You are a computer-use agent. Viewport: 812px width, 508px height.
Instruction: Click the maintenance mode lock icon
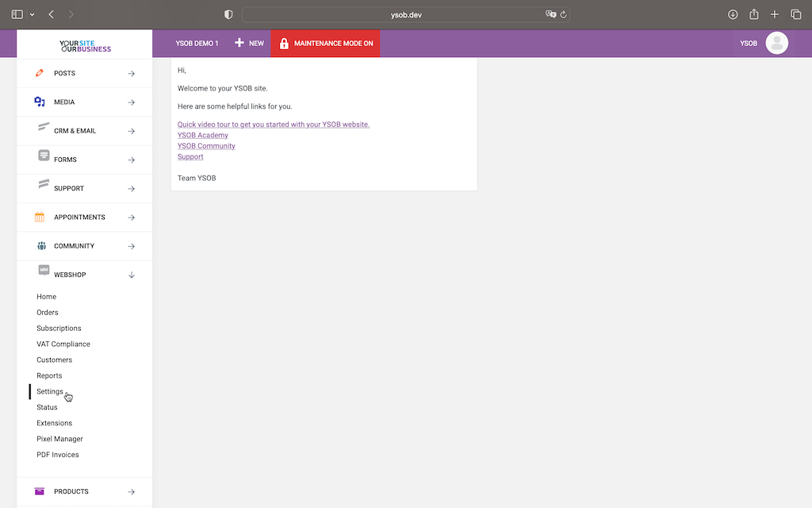284,44
